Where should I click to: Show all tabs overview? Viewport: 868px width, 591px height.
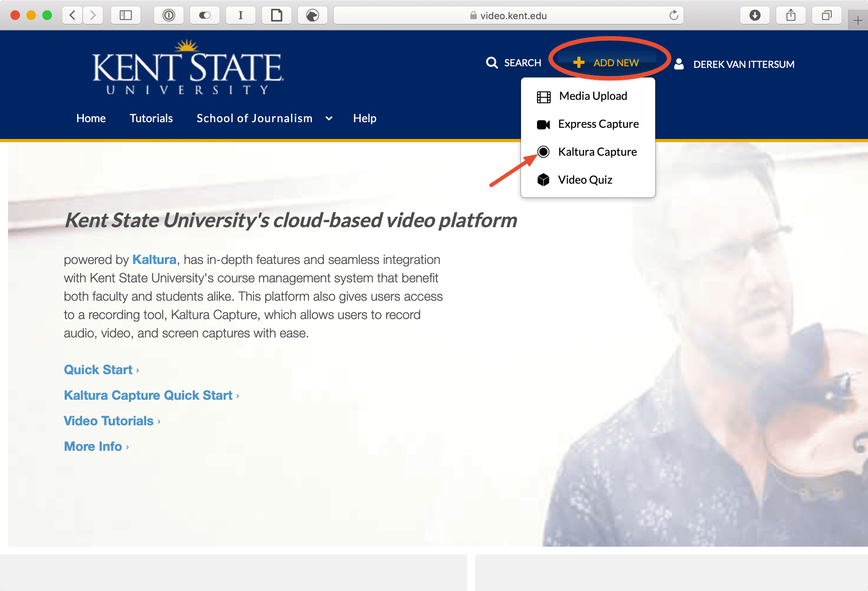[x=827, y=16]
